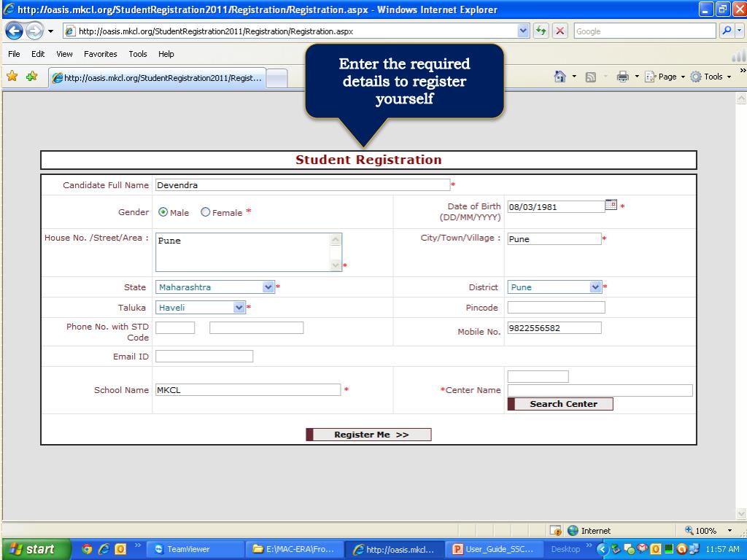Expand the State dropdown showing Maharashtra

[268, 287]
